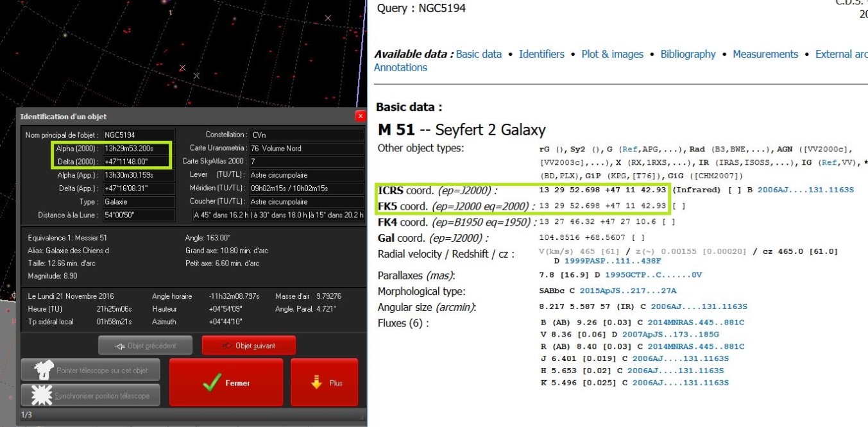
Task: Jump to the Measurements section
Action: pos(765,54)
